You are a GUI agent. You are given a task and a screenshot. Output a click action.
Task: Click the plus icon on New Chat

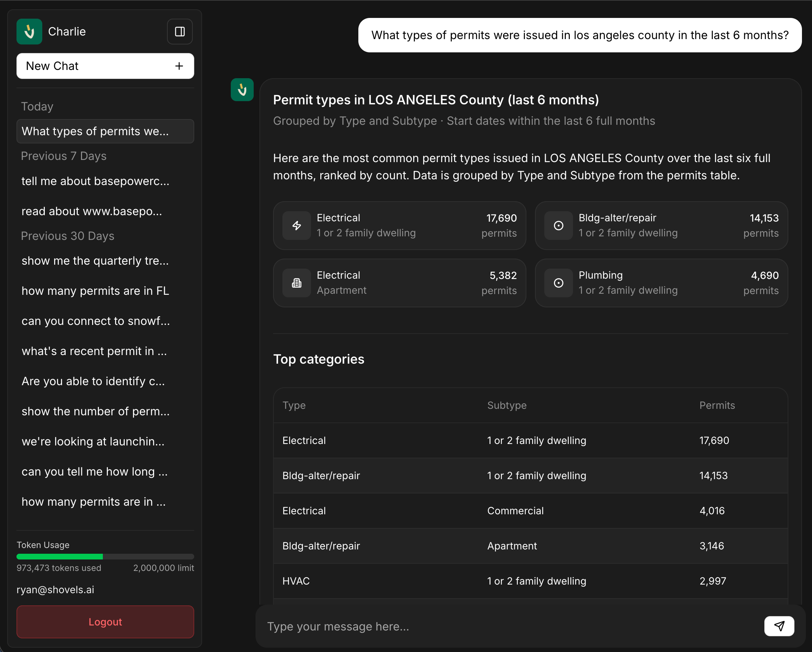178,66
